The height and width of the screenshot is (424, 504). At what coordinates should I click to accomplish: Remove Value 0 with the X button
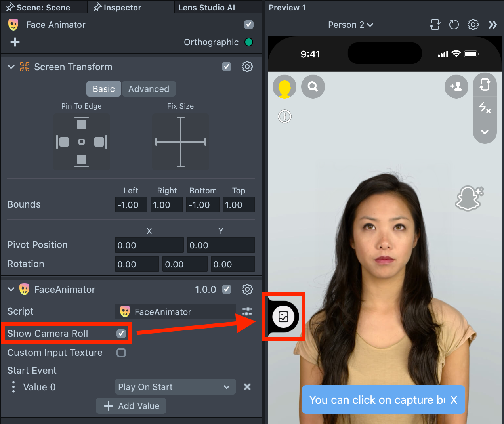(x=247, y=387)
